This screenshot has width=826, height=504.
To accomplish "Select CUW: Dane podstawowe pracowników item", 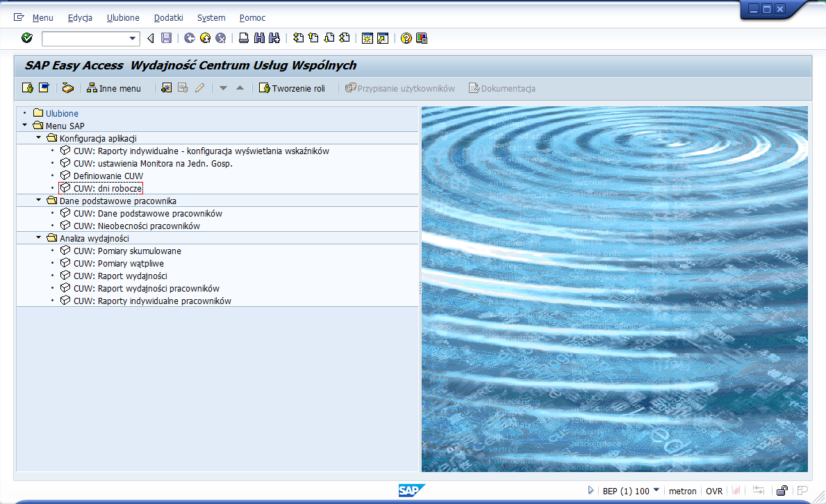I will coord(147,213).
